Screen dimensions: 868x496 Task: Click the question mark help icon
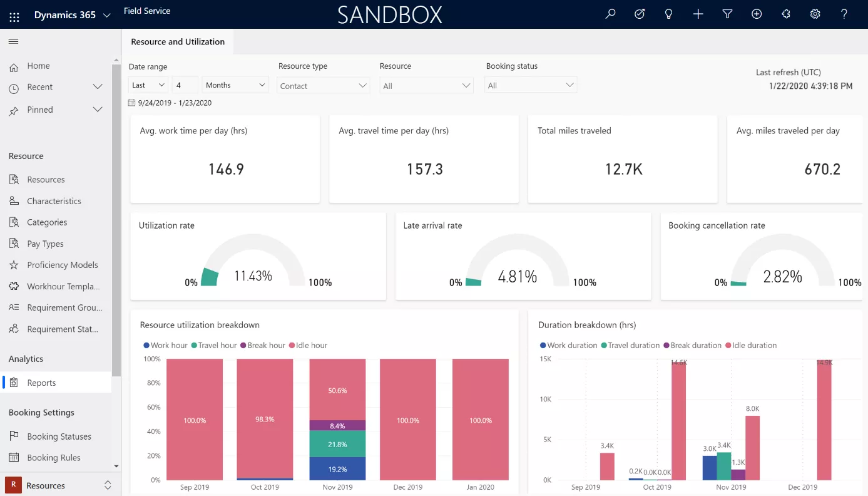coord(844,14)
